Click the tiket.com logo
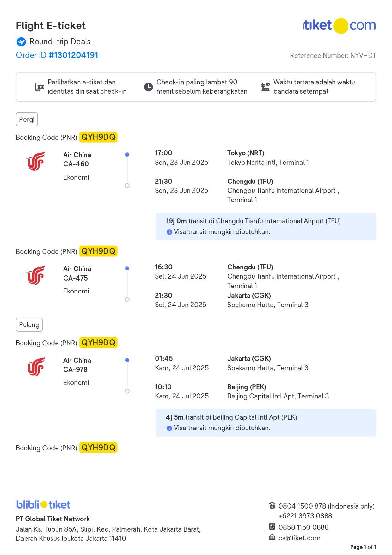392x555 pixels. pos(340,26)
